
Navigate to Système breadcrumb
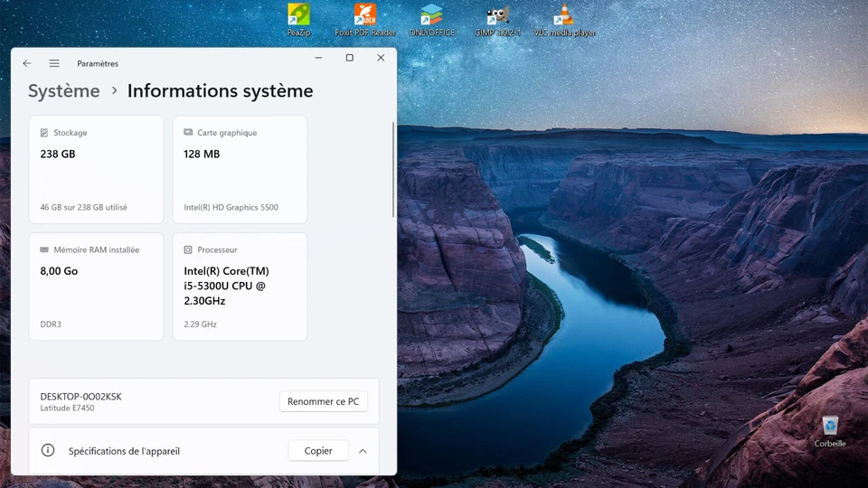64,90
